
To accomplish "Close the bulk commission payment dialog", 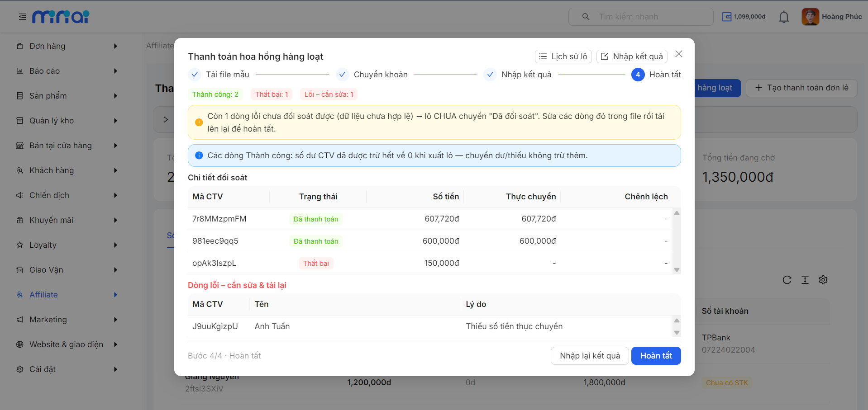I will 679,54.
